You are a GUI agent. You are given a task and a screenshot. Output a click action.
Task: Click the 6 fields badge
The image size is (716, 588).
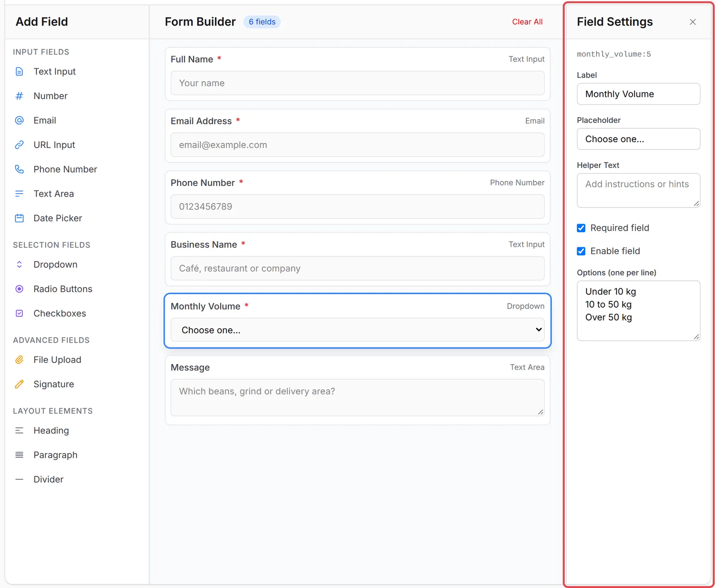(262, 22)
